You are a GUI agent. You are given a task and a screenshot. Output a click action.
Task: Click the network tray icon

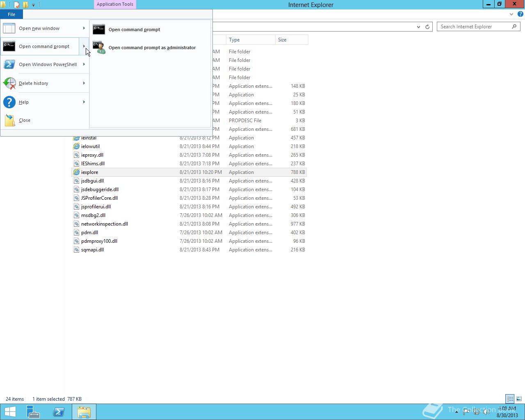(x=477, y=412)
